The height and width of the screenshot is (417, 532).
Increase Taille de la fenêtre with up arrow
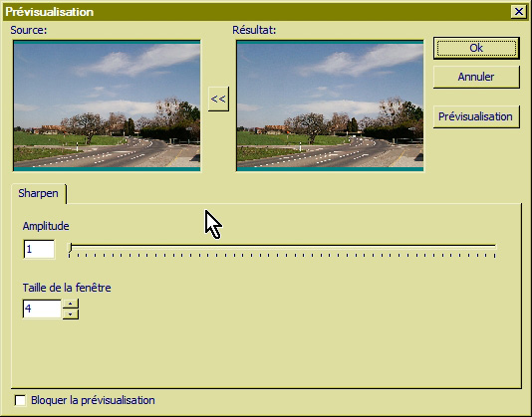[70, 304]
